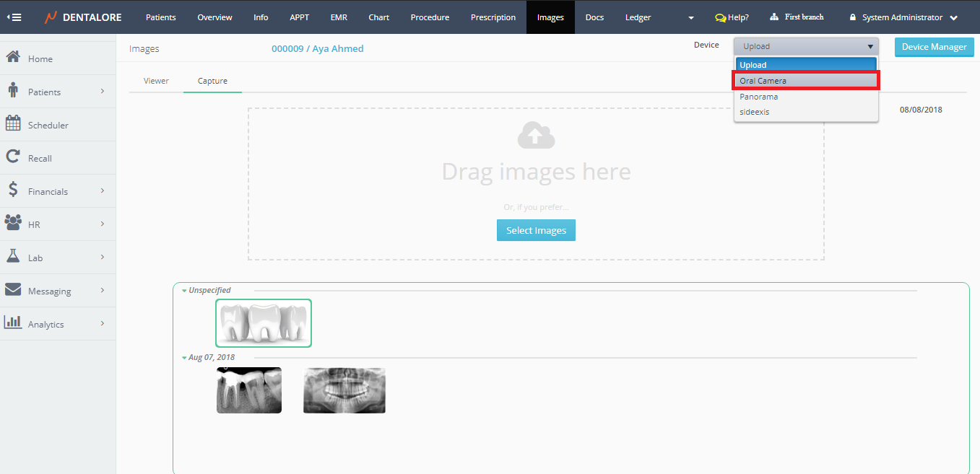Click the Analytics bar chart icon
The image size is (980, 474).
point(12,323)
